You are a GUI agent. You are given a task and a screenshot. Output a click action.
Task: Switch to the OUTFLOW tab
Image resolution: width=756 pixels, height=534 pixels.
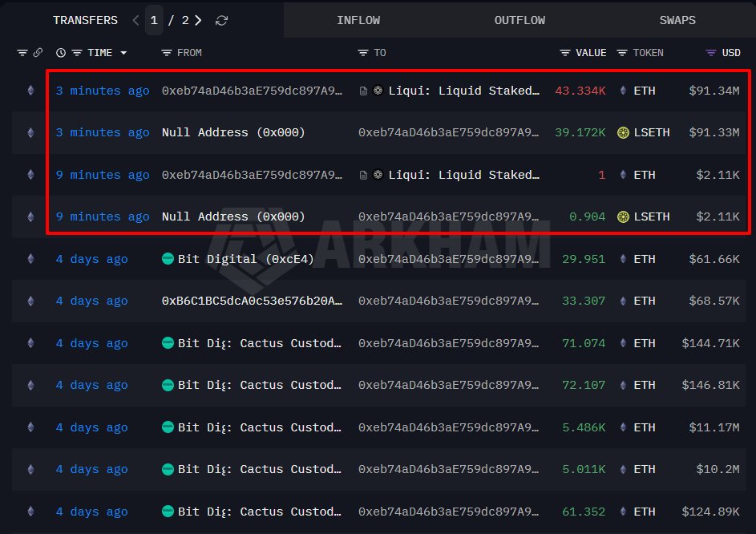pos(519,20)
